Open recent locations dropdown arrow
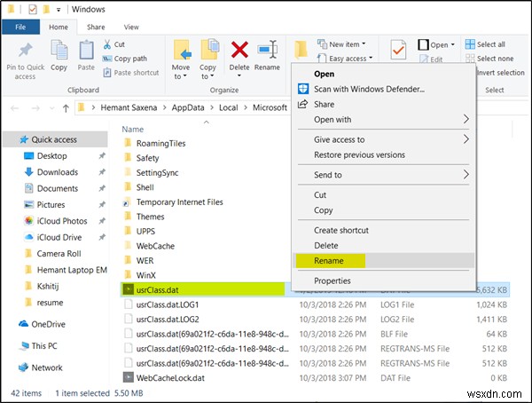The image size is (532, 403). point(52,108)
